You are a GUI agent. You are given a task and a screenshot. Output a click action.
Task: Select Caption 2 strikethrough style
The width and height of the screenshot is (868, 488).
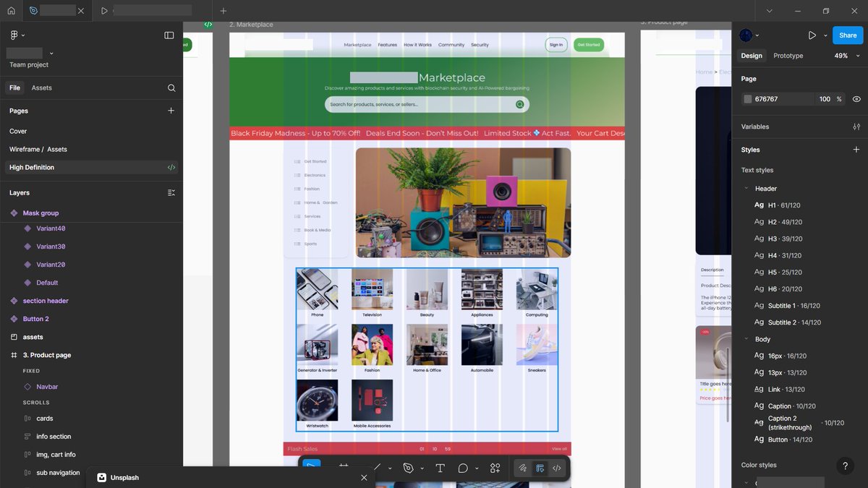click(x=800, y=423)
